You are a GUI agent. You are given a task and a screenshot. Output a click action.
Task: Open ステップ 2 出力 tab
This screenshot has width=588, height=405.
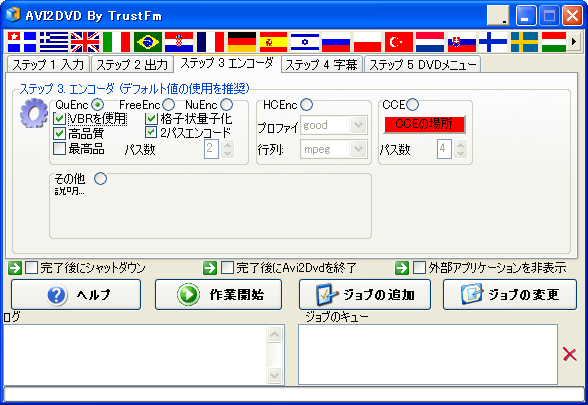coord(132,64)
